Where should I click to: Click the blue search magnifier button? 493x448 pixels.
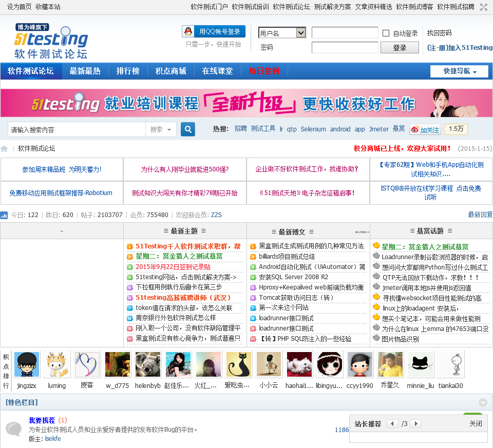188,129
